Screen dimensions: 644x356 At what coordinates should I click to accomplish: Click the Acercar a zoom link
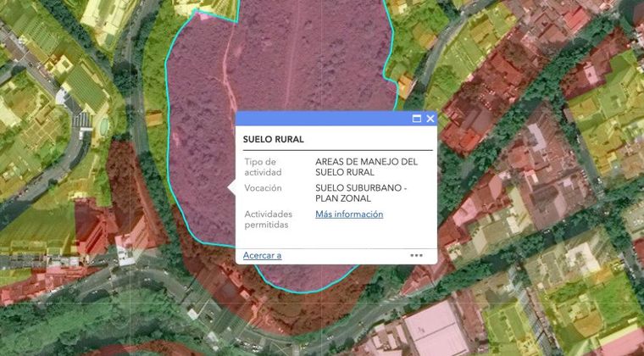[262, 255]
